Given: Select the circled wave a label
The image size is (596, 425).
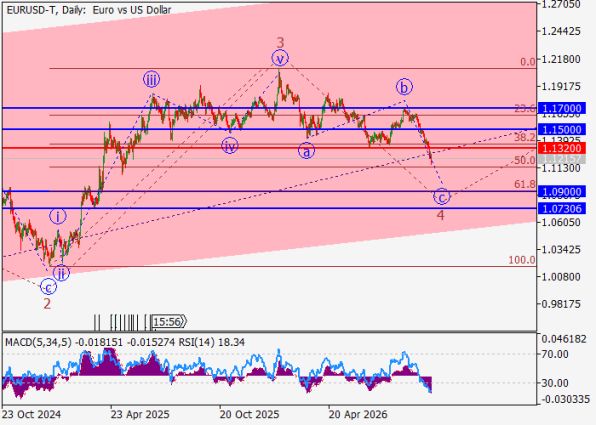Looking at the screenshot, I should [x=306, y=151].
